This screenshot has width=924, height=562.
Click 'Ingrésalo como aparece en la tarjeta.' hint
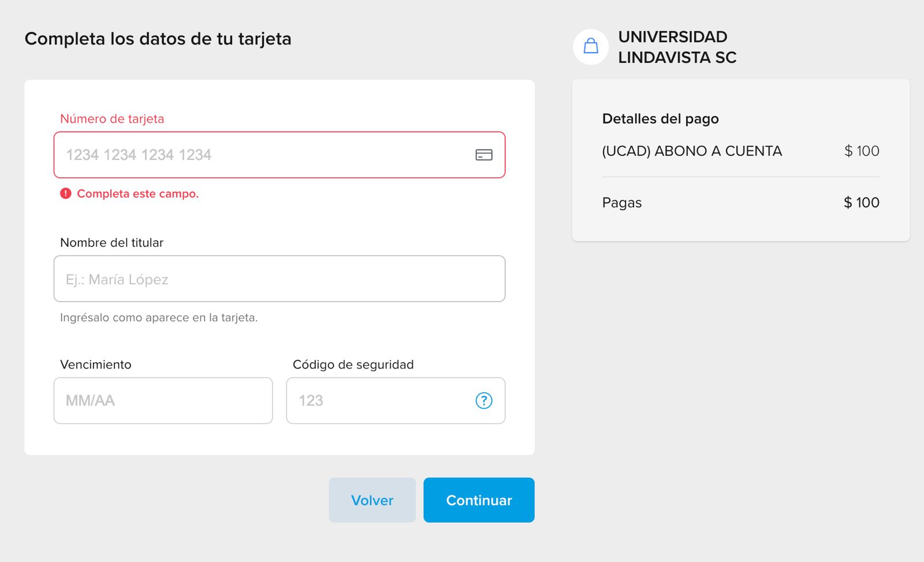(159, 318)
